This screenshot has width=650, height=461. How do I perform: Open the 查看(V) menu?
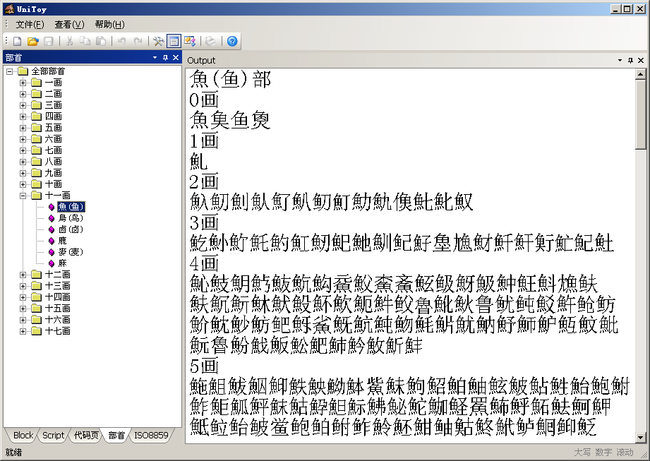[x=69, y=24]
